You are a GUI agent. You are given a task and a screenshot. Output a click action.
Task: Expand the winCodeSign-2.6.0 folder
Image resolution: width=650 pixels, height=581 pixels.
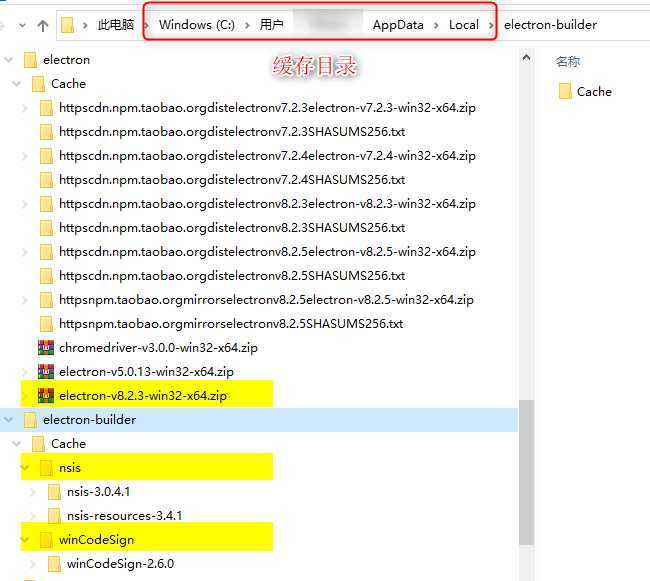point(33,564)
